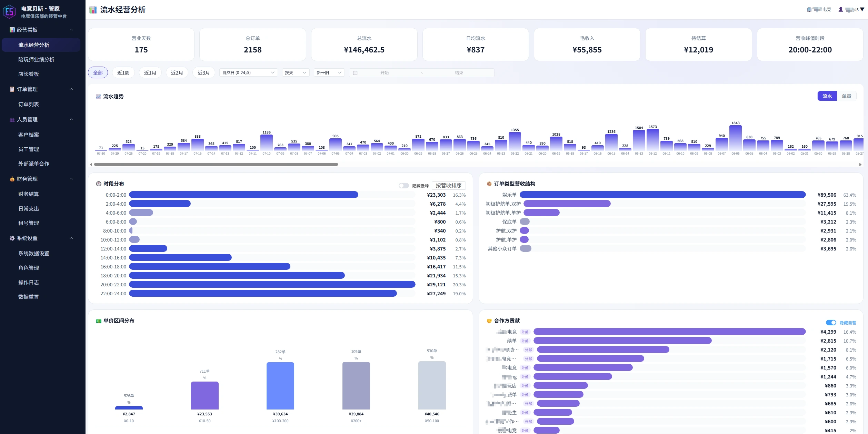The height and width of the screenshot is (434, 868).
Task: Click the 单价区间分布 cash icon
Action: 99,321
